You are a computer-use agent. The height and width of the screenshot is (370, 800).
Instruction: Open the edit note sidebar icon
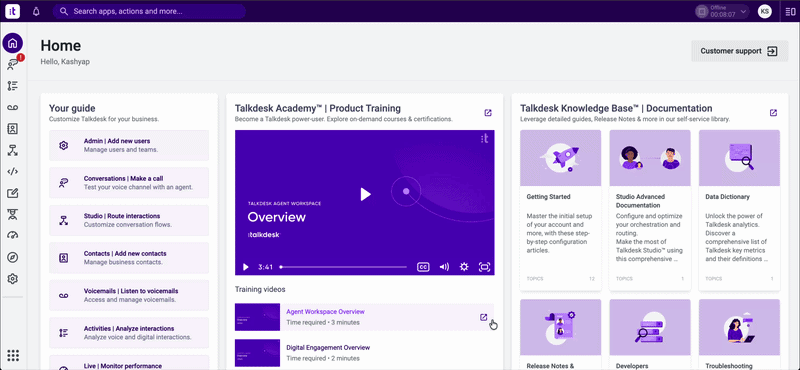click(13, 193)
